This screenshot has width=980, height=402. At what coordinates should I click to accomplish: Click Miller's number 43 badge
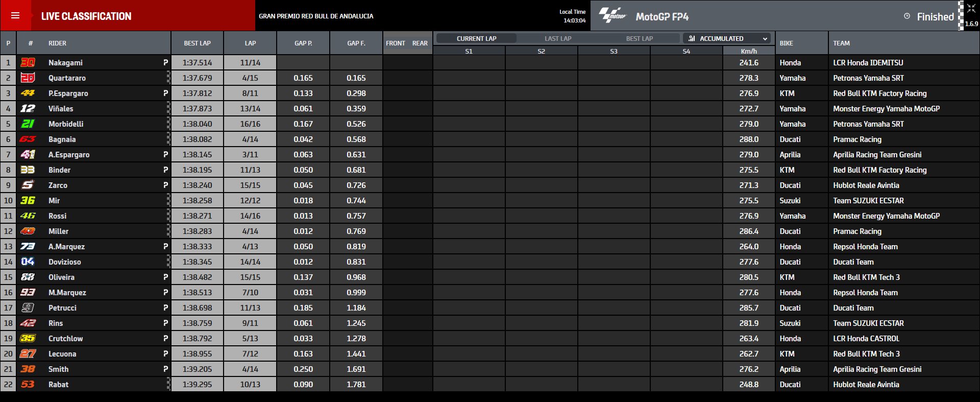(28, 231)
